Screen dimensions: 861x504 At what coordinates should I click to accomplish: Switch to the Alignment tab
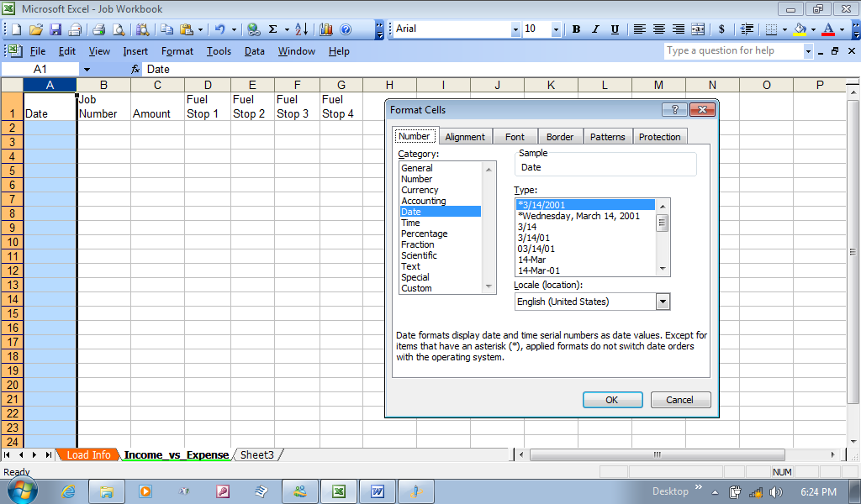pos(465,137)
